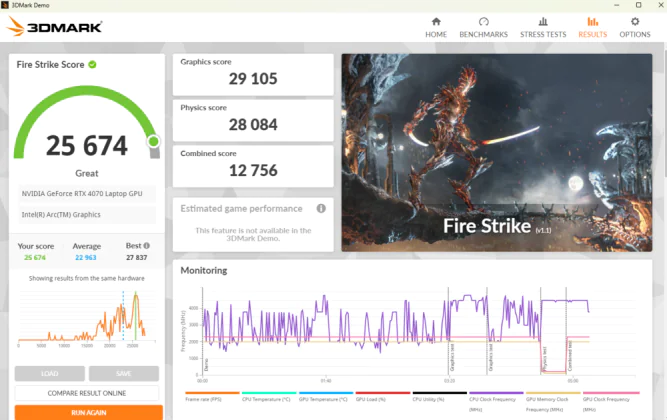Click the score distribution chart
This screenshot has height=420, width=667.
pos(87,317)
